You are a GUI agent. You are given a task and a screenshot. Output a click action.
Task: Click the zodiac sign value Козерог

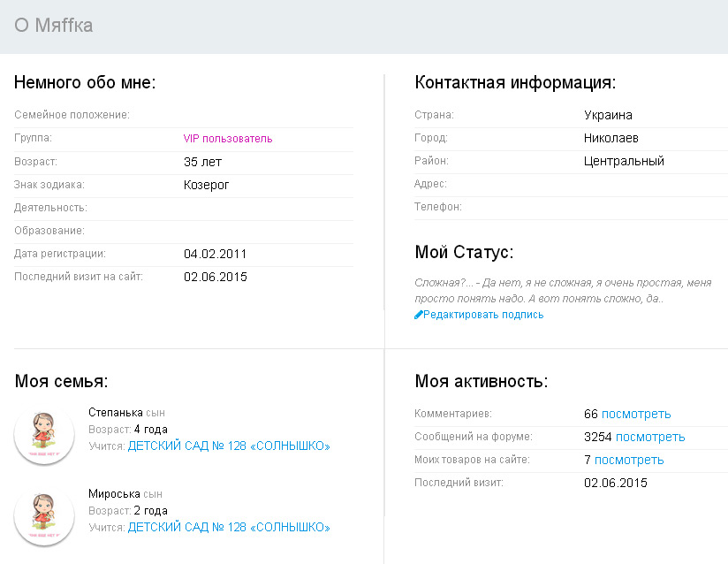click(206, 185)
